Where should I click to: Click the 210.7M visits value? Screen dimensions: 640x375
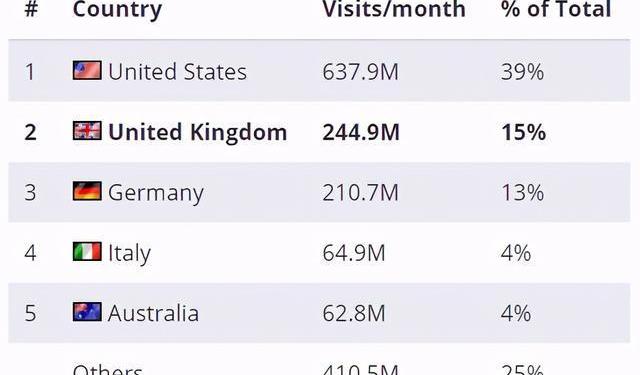(360, 193)
